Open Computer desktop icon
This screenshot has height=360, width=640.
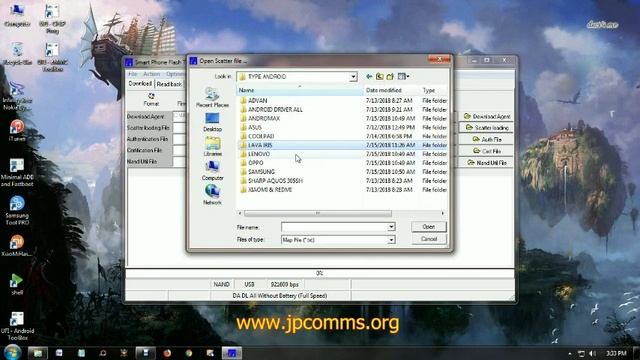click(17, 15)
